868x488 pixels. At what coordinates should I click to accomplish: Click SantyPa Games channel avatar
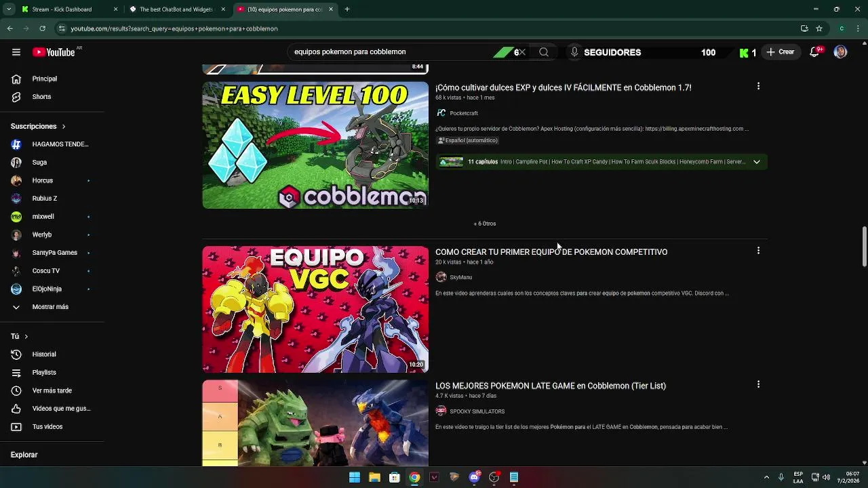point(16,253)
